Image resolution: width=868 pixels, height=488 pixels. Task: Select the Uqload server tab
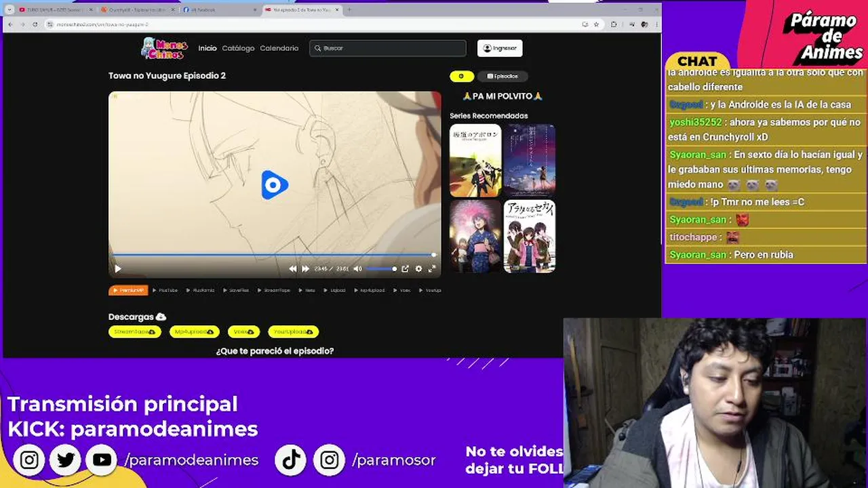[335, 290]
